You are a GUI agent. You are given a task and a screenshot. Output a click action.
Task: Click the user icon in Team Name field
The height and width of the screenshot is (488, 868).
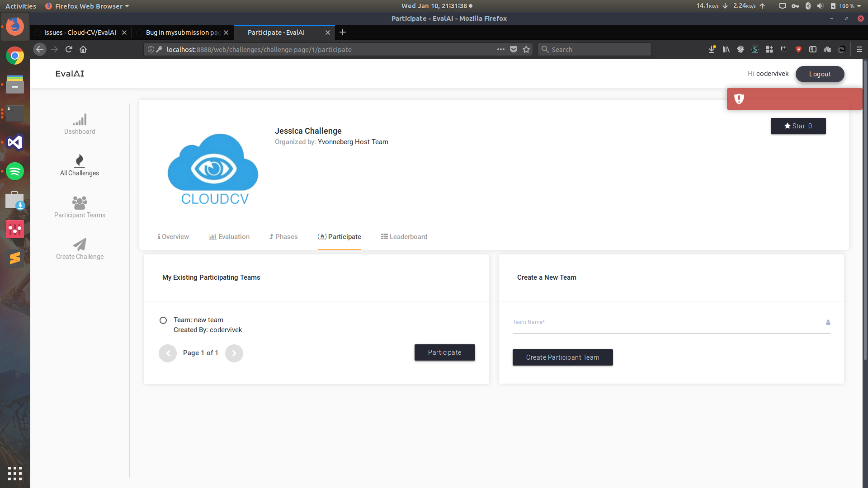(x=828, y=323)
